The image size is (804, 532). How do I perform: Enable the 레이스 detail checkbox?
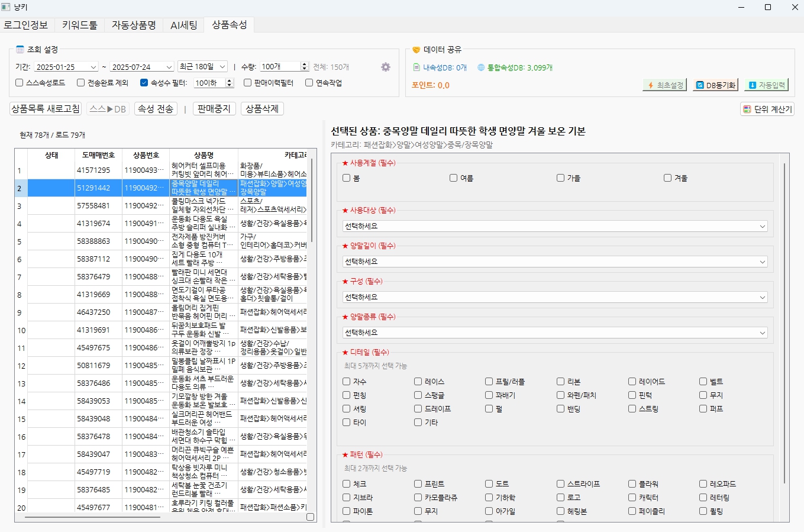click(417, 381)
